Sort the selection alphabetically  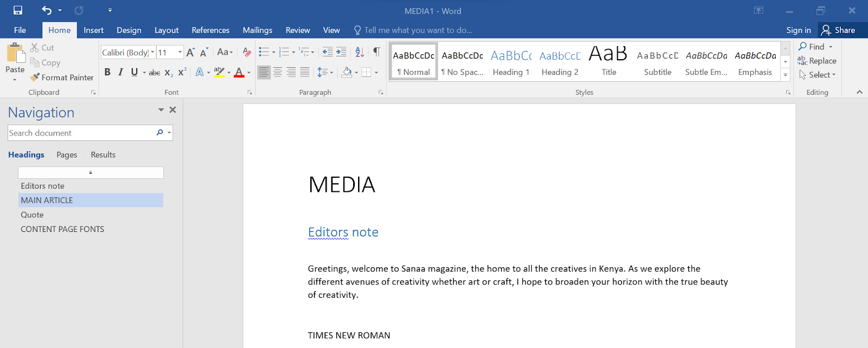360,52
